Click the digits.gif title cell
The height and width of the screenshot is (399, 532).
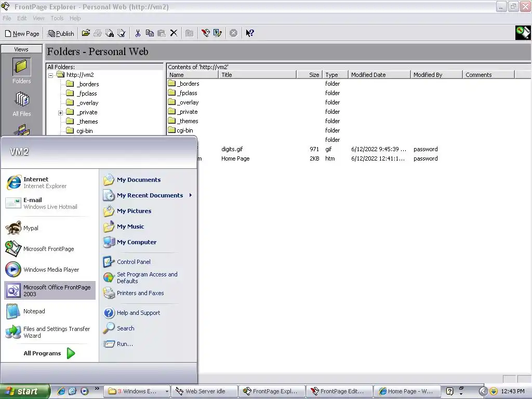[x=232, y=149]
